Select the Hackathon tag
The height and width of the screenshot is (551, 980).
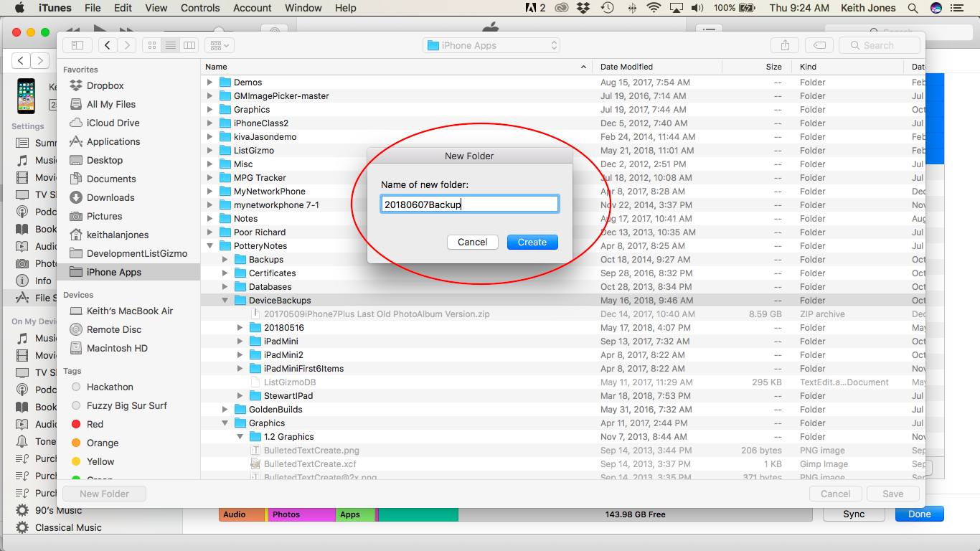pyautogui.click(x=110, y=387)
